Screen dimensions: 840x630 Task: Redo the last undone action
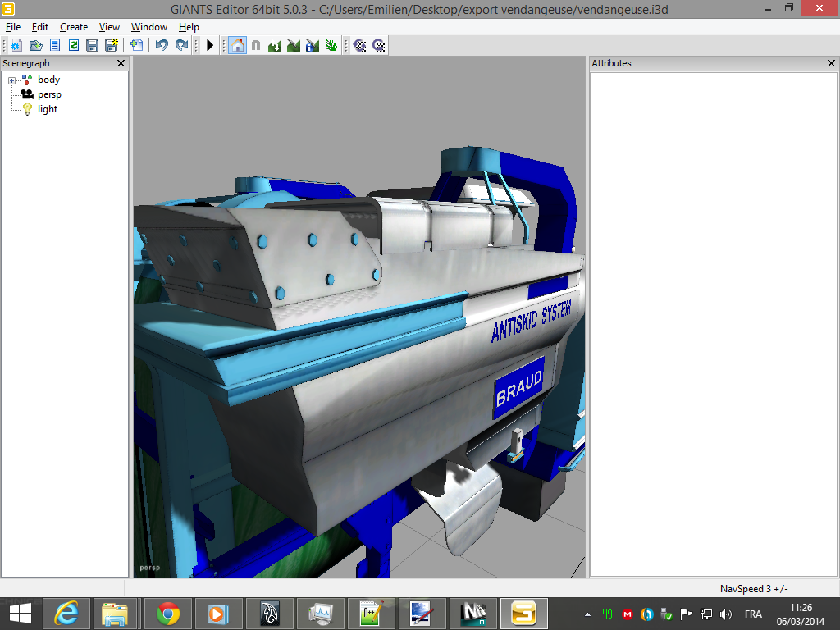[181, 46]
